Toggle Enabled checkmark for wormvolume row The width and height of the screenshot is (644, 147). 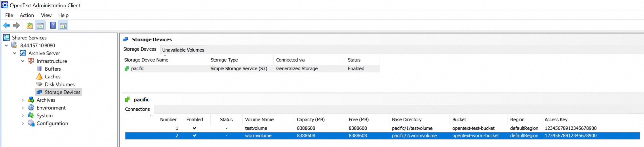[195, 135]
